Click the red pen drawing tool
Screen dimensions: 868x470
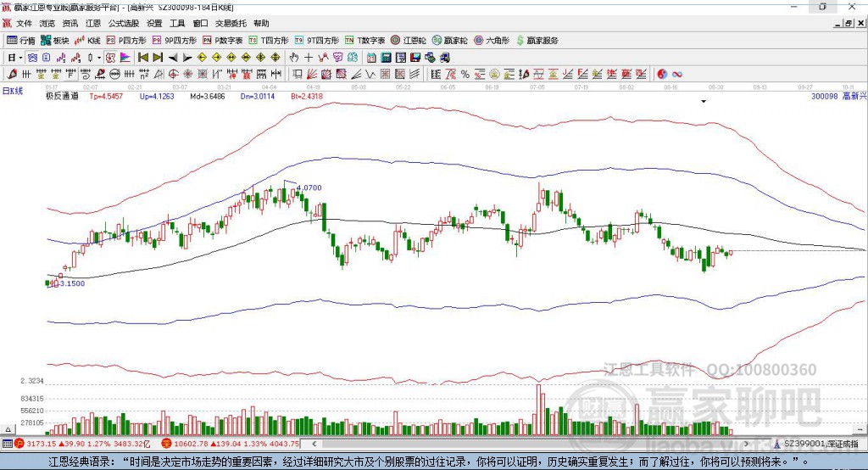(x=12, y=74)
